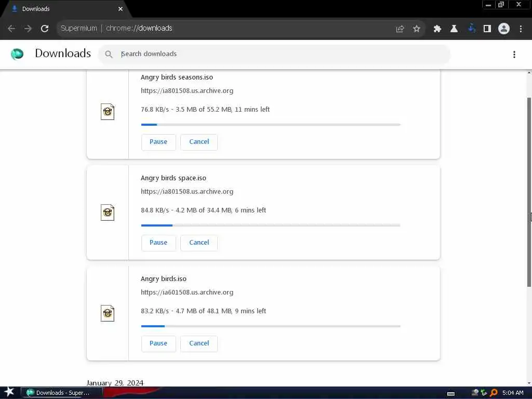This screenshot has width=532, height=399.
Task: Click the 76.8 KB/s download status text
Action: (205, 109)
